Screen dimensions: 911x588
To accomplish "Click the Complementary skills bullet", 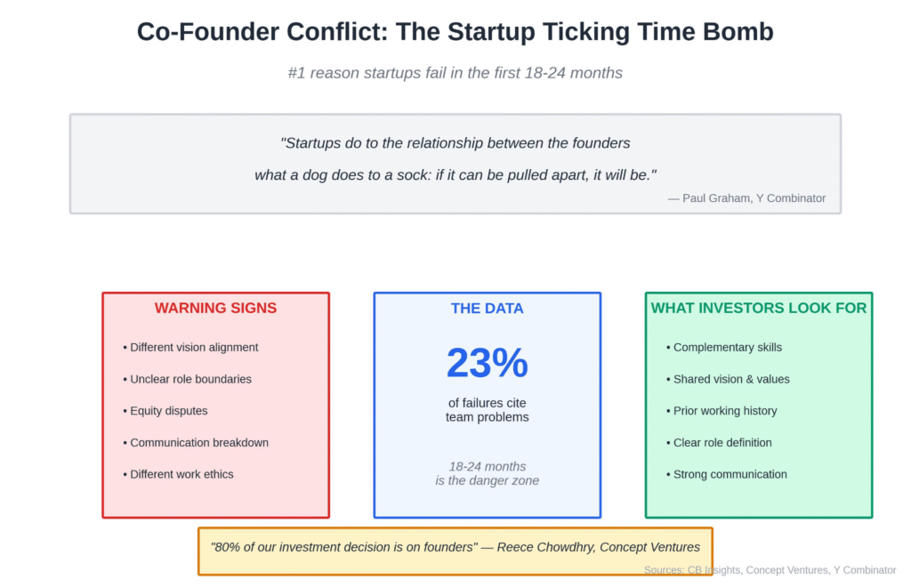I will pos(727,347).
